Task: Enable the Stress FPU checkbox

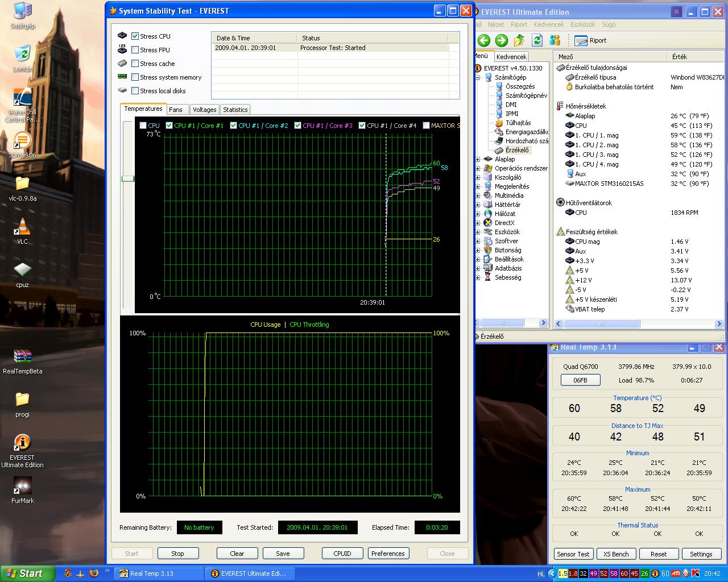Action: tap(135, 50)
